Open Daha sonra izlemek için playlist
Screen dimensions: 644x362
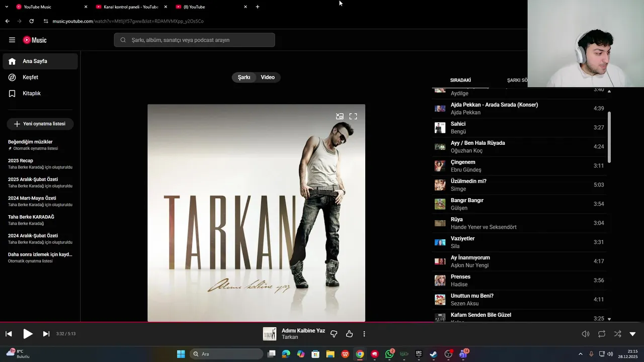click(40, 257)
